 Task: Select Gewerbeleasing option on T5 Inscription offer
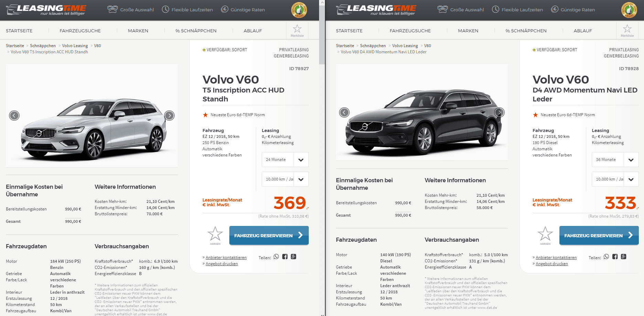(x=291, y=56)
